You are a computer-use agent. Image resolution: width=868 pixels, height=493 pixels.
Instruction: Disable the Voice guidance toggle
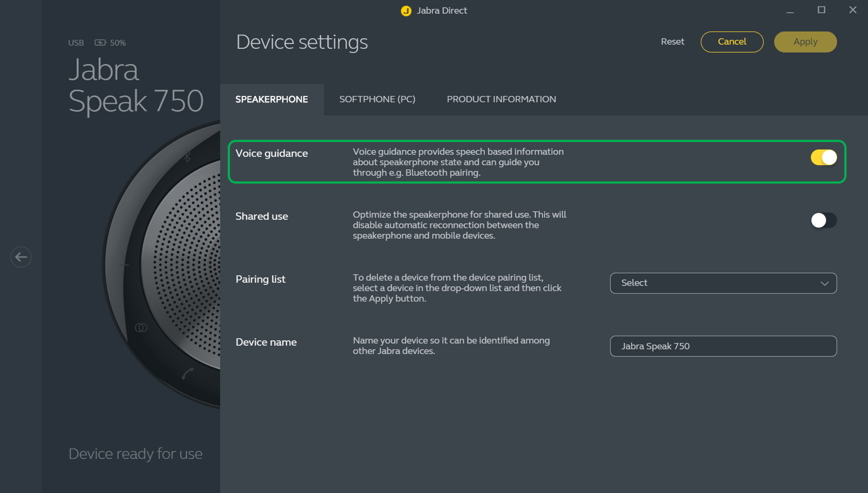(823, 157)
